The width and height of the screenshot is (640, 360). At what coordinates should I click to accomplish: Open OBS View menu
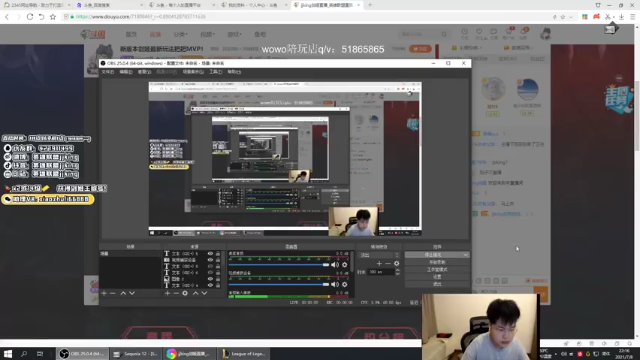point(144,72)
